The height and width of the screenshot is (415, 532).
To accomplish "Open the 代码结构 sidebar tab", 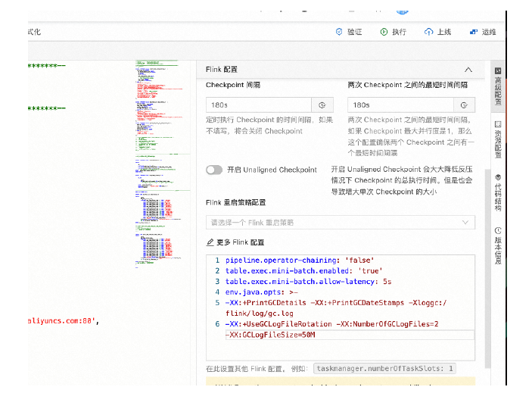I will 498,193.
